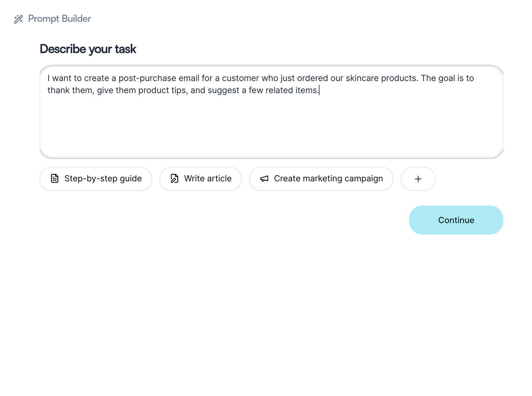Screen dimensions: 532x396
Task: Click the plus icon for more suggestions
Action: coord(418,179)
